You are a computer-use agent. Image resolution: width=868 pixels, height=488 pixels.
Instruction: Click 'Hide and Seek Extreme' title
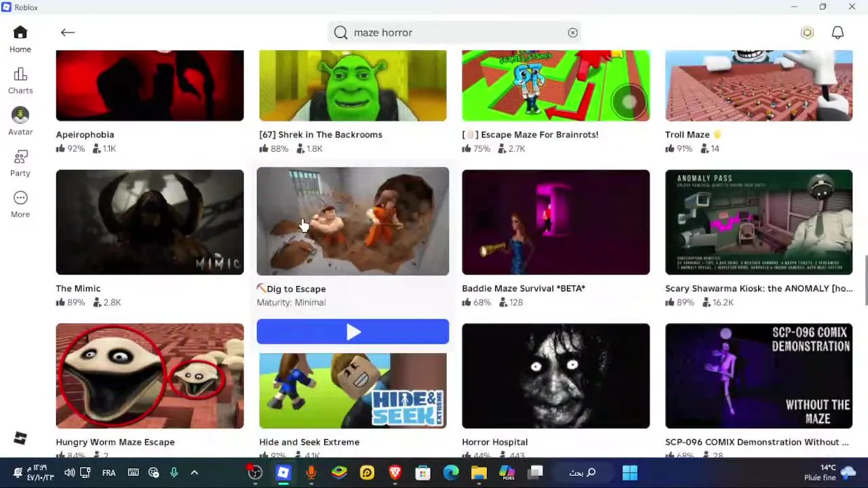[309, 442]
